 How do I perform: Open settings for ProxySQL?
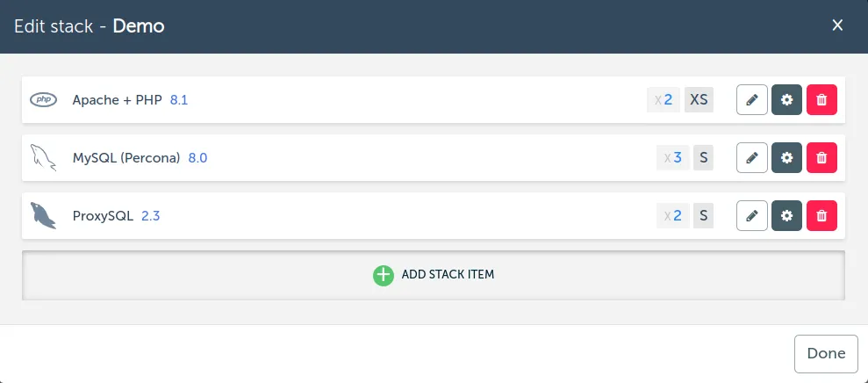click(786, 216)
